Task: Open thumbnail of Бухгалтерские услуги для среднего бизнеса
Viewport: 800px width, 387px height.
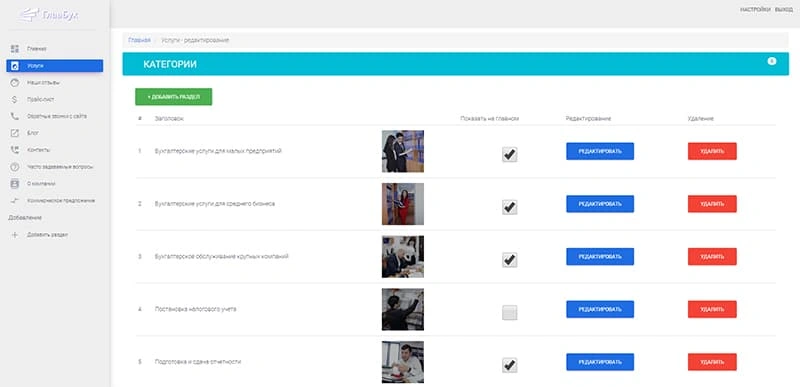Action: pos(403,204)
